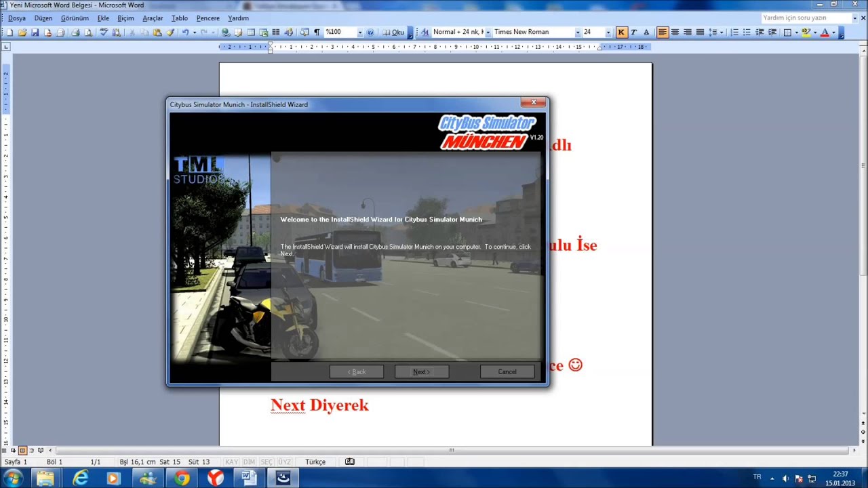Open the Times New Roman font dropdown
This screenshot has height=488, width=868.
578,32
